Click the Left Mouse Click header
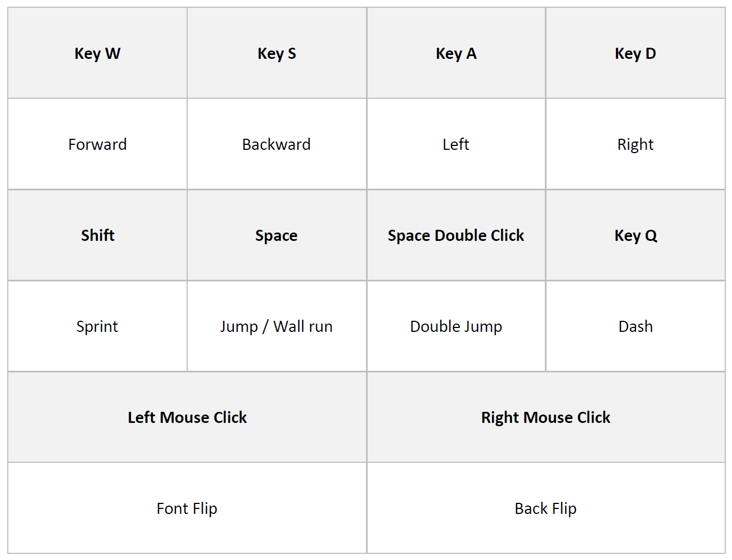Image resolution: width=732 pixels, height=560 pixels. 187,417
